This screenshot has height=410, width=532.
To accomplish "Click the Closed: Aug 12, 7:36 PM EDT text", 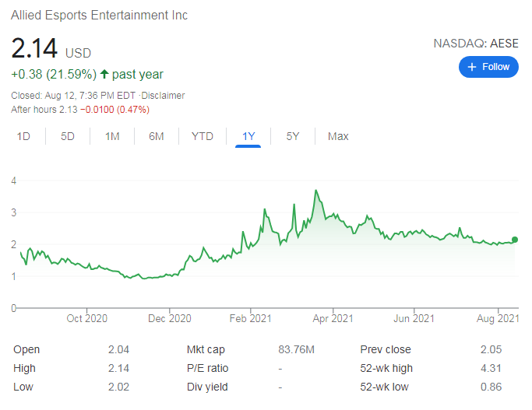I will (73, 96).
